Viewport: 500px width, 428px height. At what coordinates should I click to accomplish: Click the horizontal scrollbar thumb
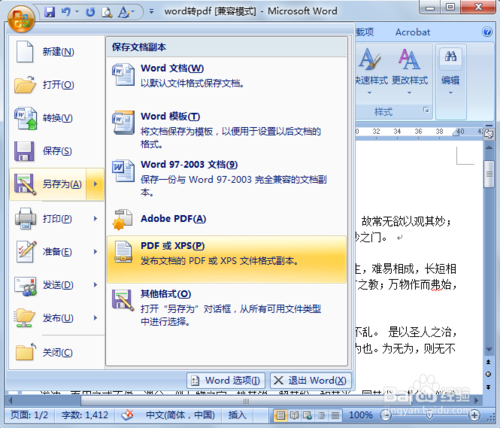[x=246, y=401]
